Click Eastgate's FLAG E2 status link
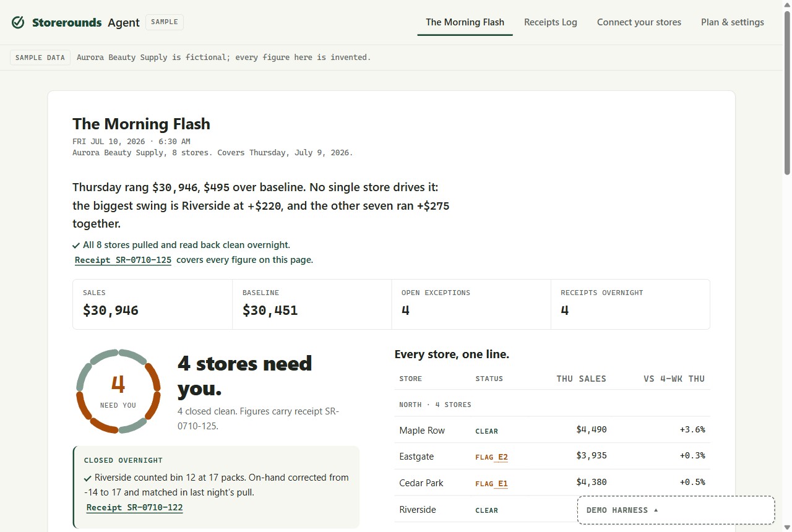The image size is (792, 532). pos(492,457)
